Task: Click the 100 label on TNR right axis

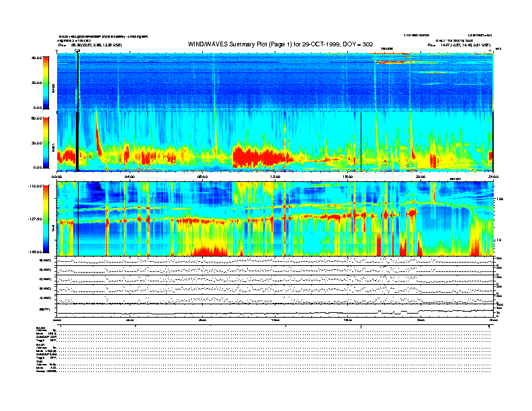Action: [500, 199]
